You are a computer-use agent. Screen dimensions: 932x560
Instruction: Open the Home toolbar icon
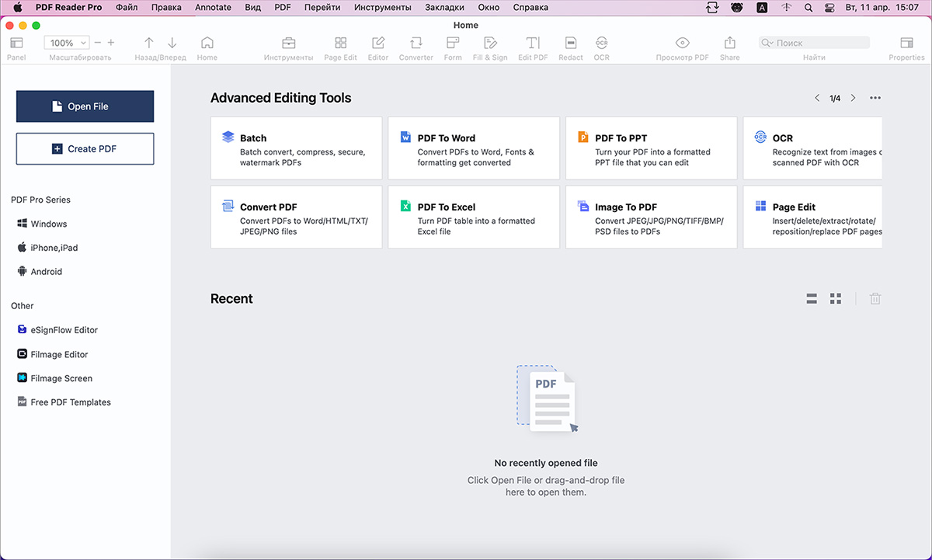click(207, 43)
